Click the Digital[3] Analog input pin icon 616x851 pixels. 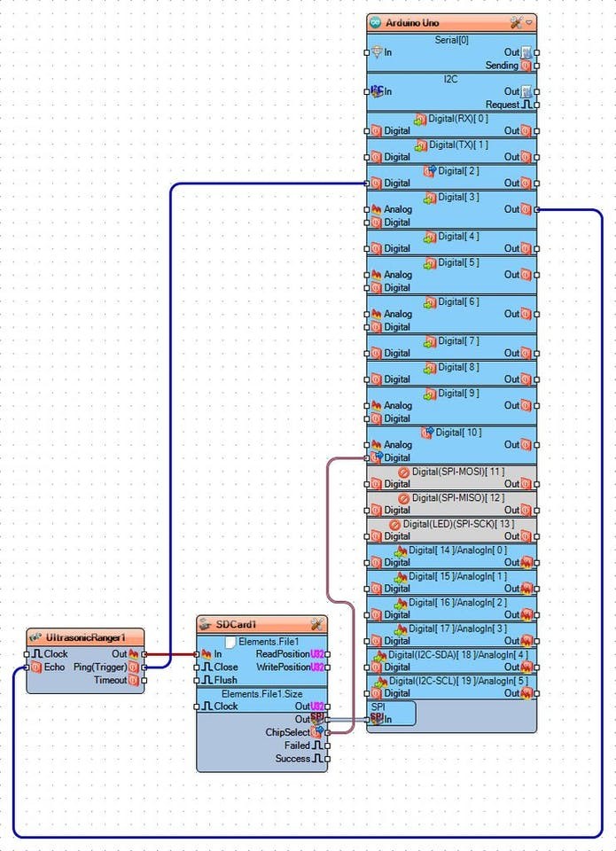pos(377,209)
